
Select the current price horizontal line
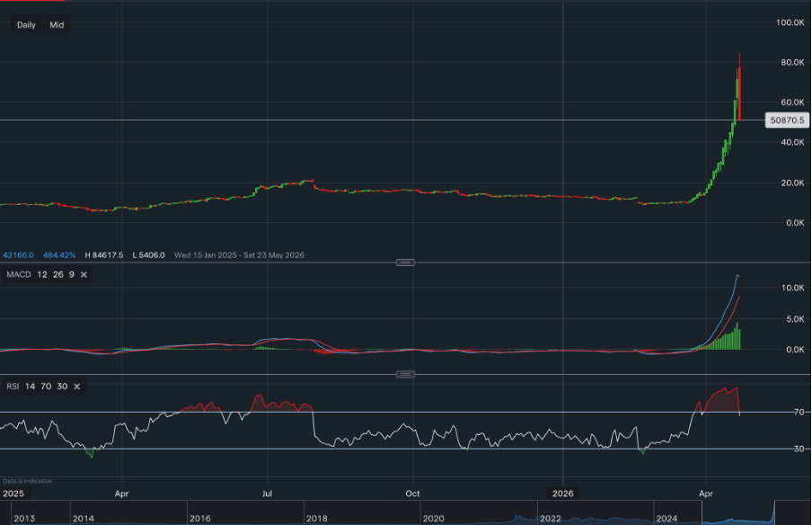[x=359, y=120]
